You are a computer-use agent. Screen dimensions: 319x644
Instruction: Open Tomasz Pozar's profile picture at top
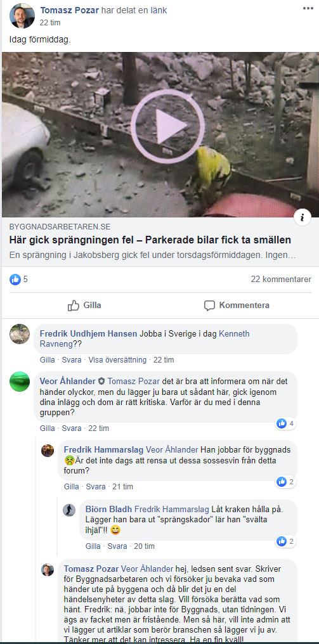(x=22, y=16)
